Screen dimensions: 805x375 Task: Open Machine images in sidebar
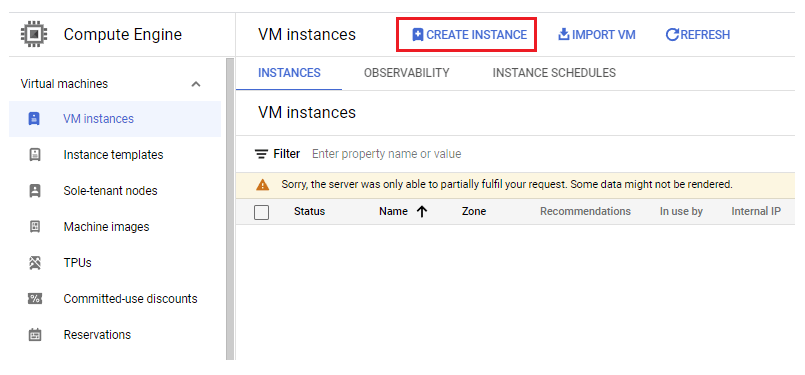coord(115,227)
